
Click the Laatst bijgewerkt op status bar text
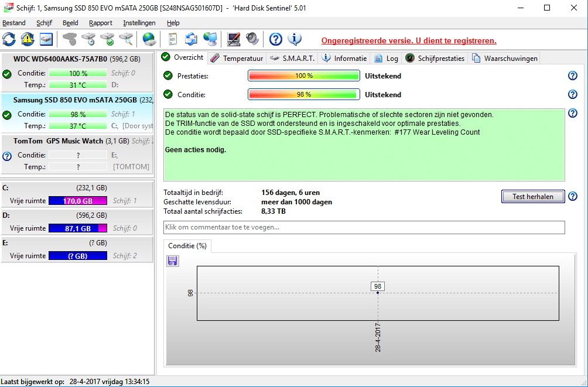75,382
